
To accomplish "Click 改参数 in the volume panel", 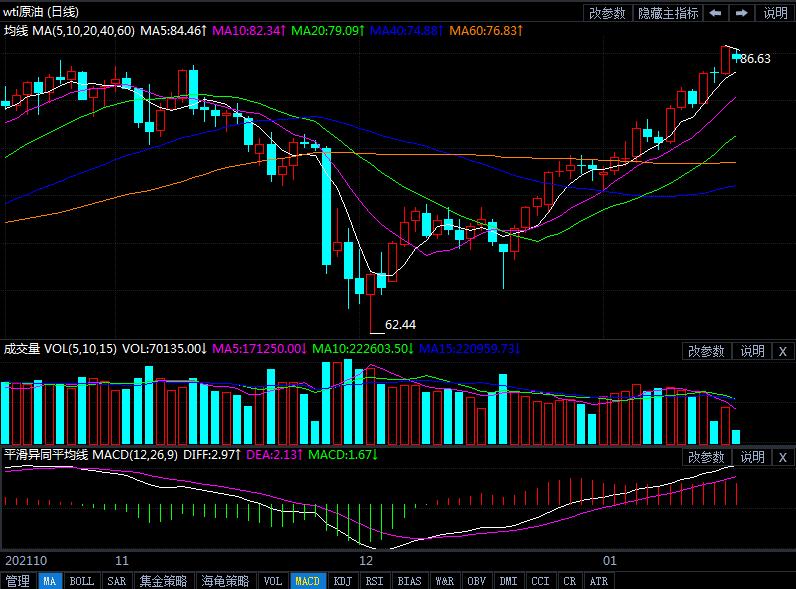I will (706, 351).
